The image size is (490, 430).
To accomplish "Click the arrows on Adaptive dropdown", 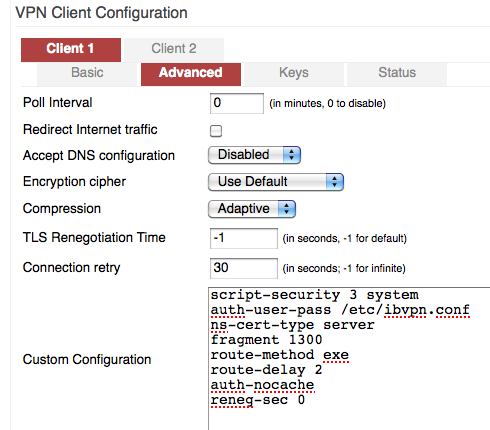I will point(286,209).
